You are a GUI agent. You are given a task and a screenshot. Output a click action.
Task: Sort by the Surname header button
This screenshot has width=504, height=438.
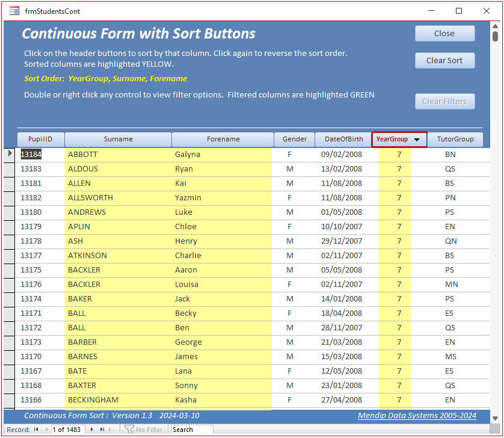tap(118, 139)
